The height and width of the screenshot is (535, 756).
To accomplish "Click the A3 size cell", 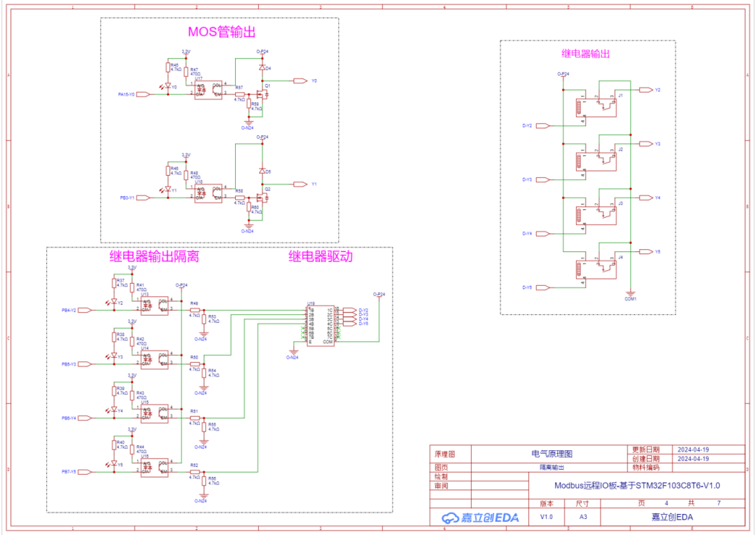I will [583, 517].
